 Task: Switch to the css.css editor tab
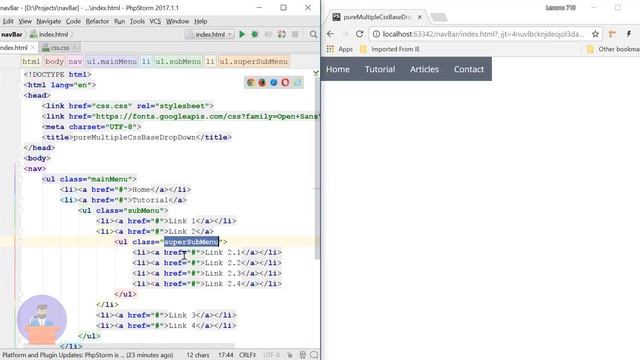click(x=60, y=48)
